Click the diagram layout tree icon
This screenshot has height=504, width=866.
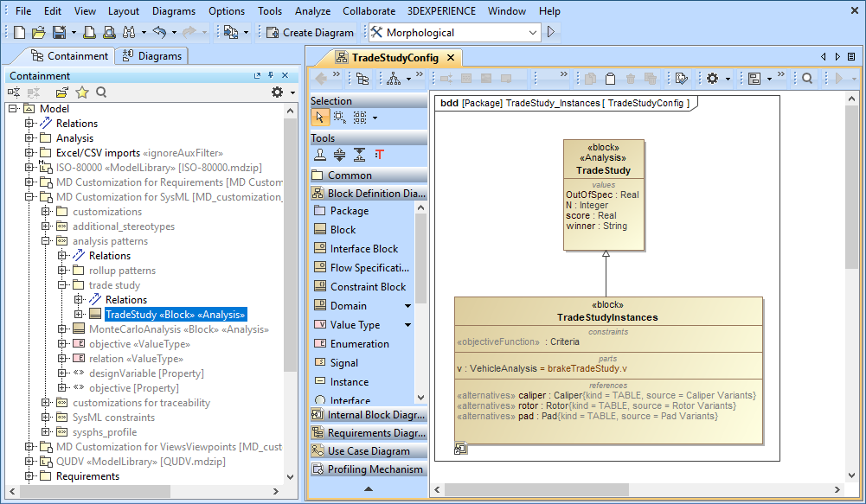[x=393, y=79]
